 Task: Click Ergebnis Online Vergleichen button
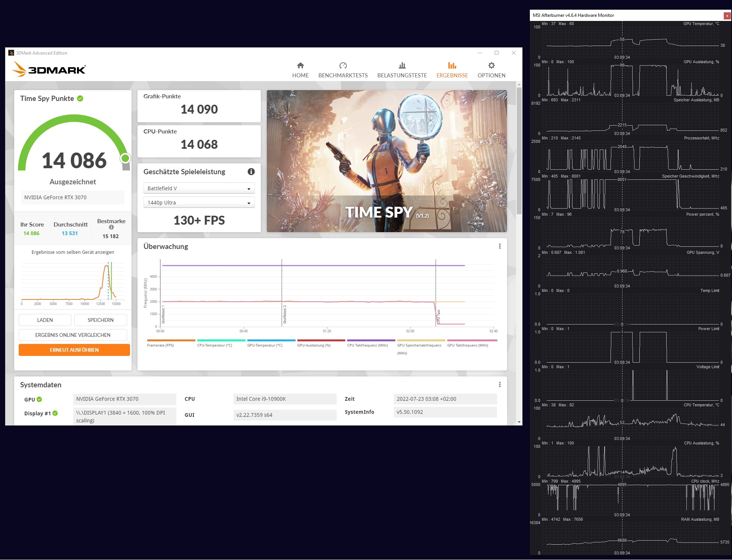click(73, 335)
